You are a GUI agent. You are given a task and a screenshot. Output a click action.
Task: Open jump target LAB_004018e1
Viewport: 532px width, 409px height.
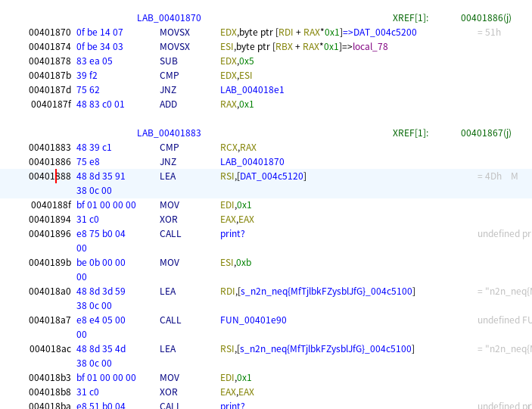[x=252, y=89]
